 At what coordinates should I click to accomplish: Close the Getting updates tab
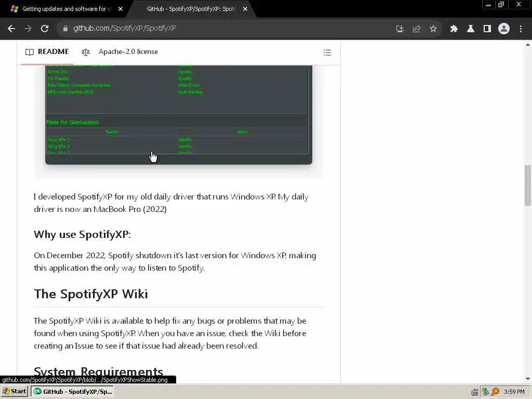pos(121,9)
